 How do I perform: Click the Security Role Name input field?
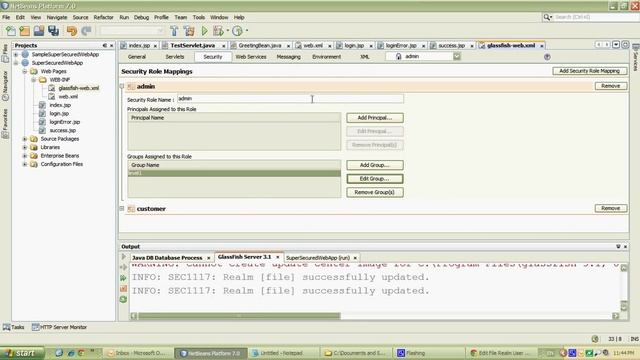[290, 99]
